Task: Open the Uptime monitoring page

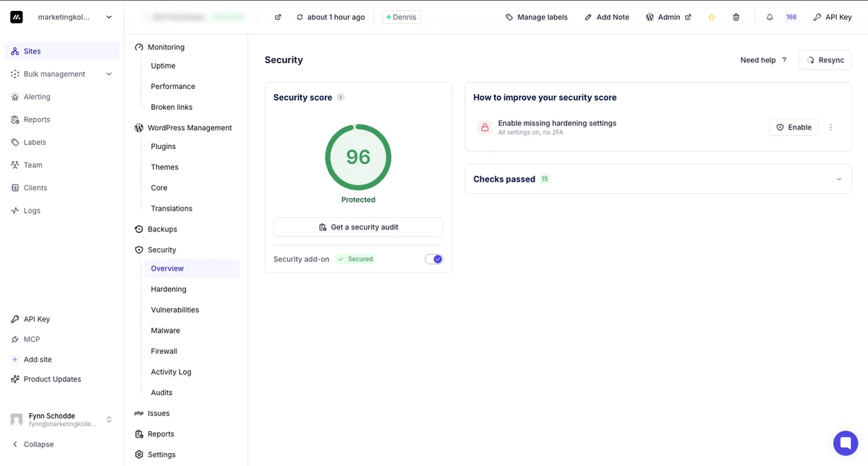Action: [x=163, y=66]
